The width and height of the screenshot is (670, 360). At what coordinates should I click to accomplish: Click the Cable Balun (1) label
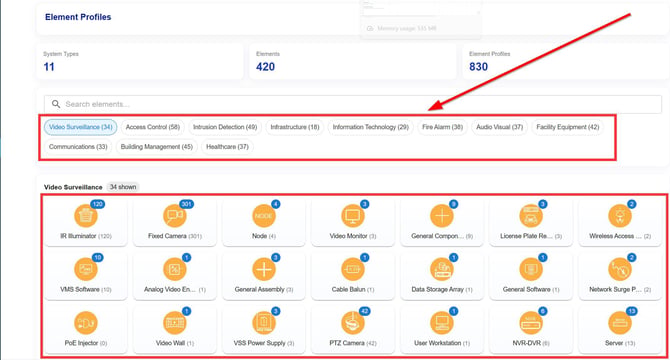pos(353,290)
